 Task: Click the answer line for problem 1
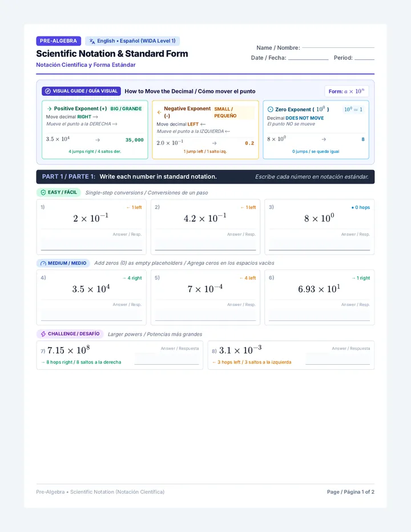tap(91, 244)
